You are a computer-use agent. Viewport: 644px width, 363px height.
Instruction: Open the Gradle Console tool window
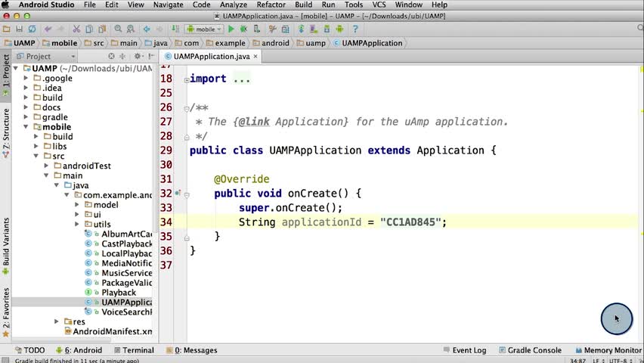pyautogui.click(x=530, y=350)
